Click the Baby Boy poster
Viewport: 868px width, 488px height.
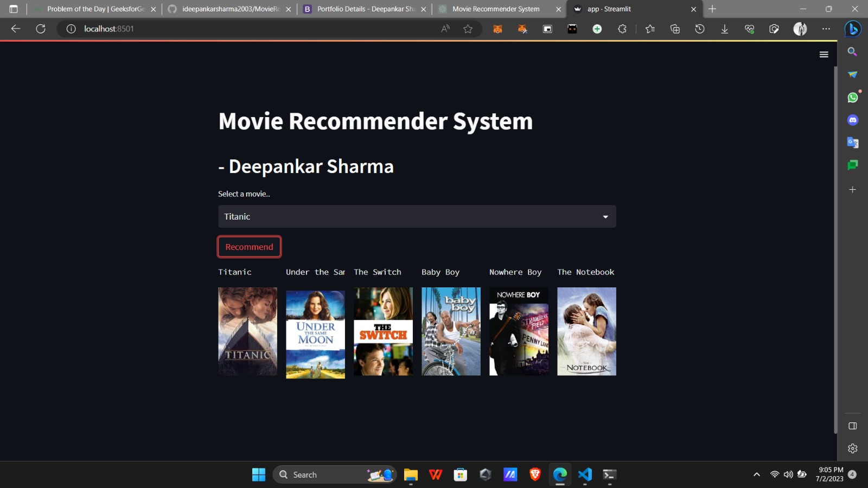[451, 331]
